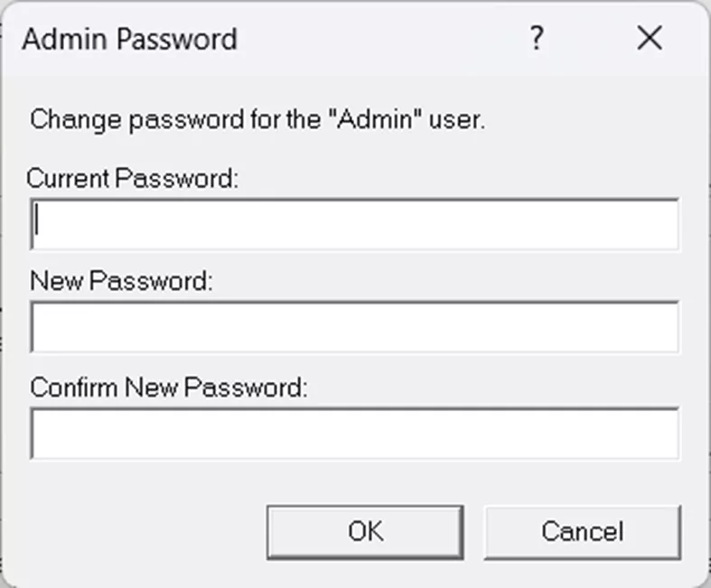Place cursor at the Current Password box's right end

pyautogui.click(x=664, y=224)
